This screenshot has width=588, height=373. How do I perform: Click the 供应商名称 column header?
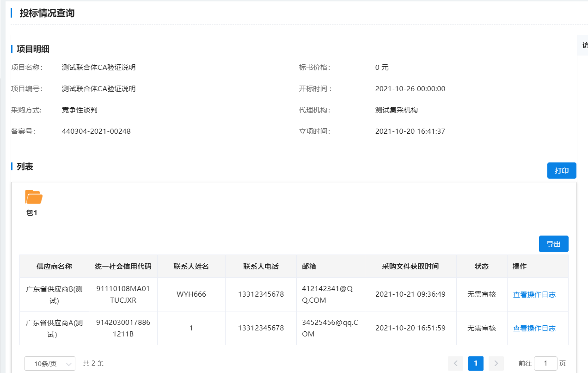click(x=54, y=266)
